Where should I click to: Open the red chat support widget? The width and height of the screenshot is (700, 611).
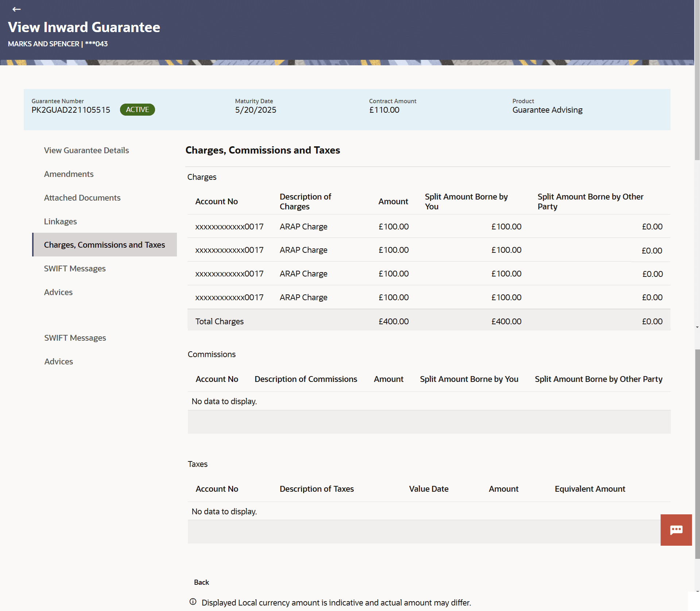pyautogui.click(x=676, y=530)
